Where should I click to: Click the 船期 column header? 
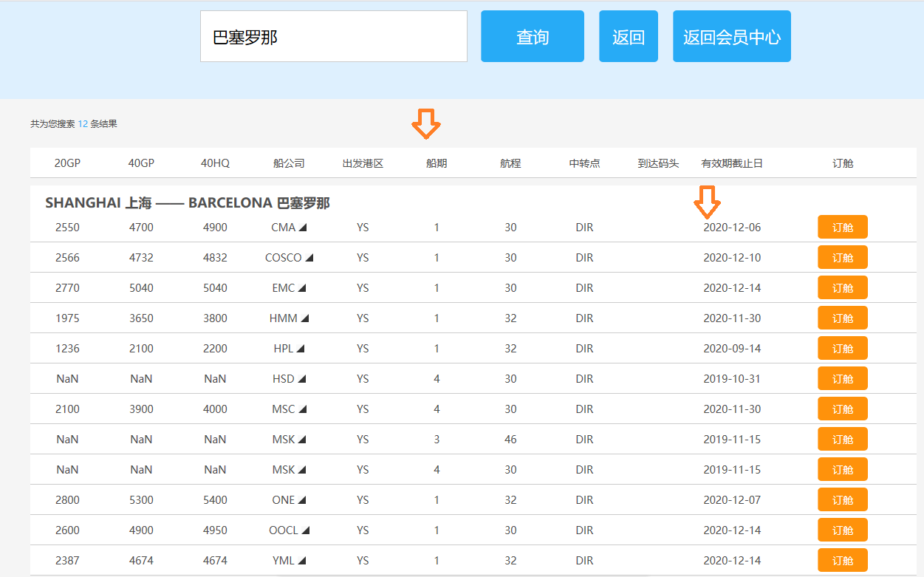[x=437, y=163]
